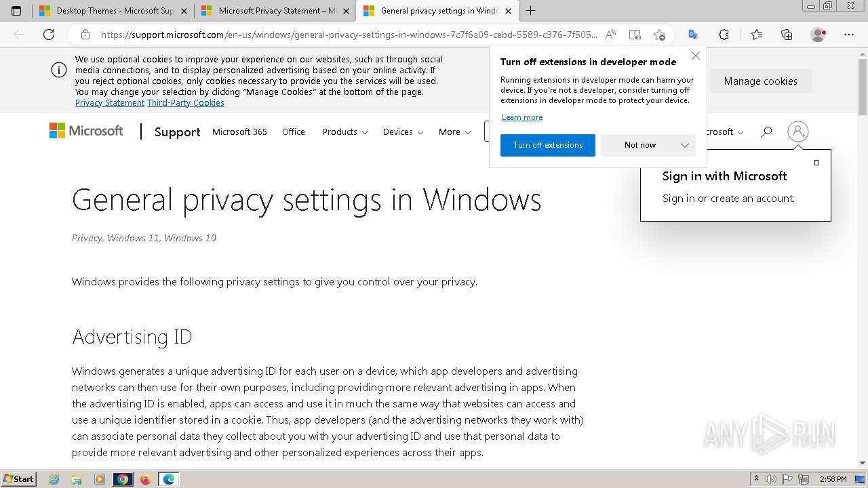Expand the Not now options arrow

[685, 145]
